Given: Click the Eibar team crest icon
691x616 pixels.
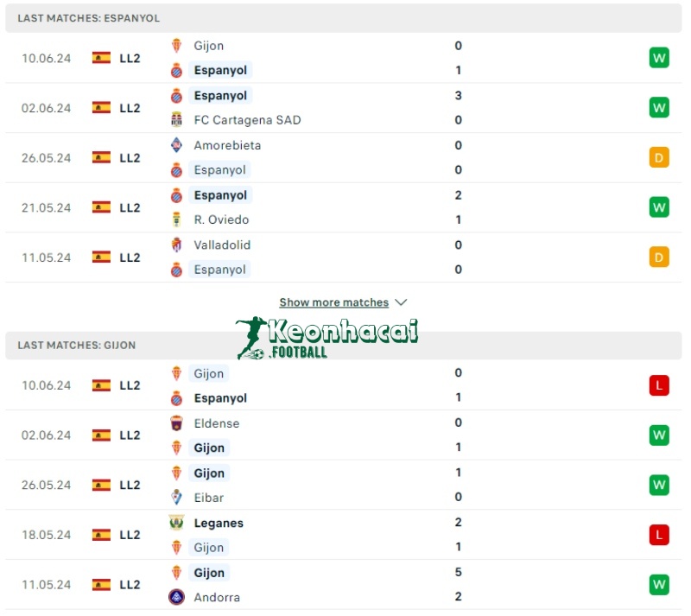Looking at the screenshot, I should (x=176, y=498).
